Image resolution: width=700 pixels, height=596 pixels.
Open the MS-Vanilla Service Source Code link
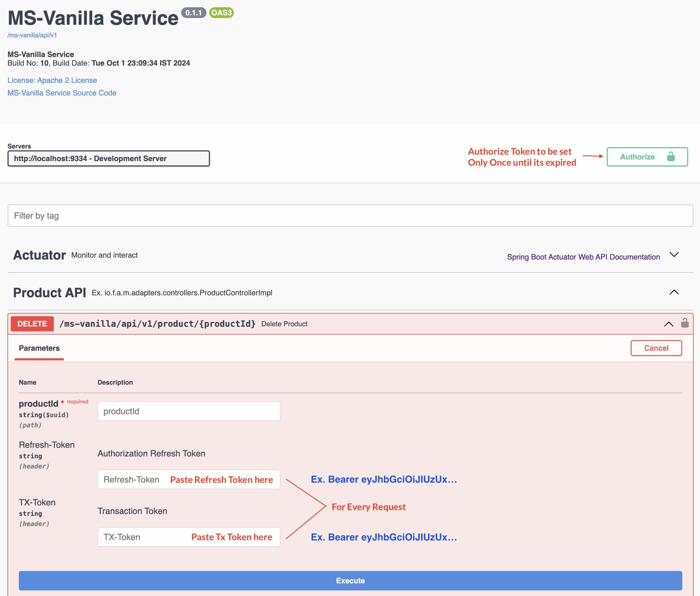(62, 93)
